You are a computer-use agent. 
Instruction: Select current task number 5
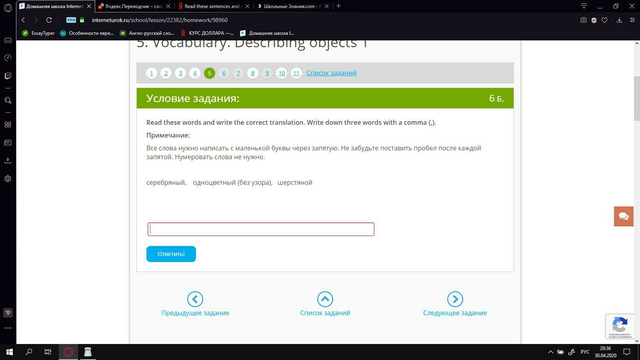tap(209, 73)
